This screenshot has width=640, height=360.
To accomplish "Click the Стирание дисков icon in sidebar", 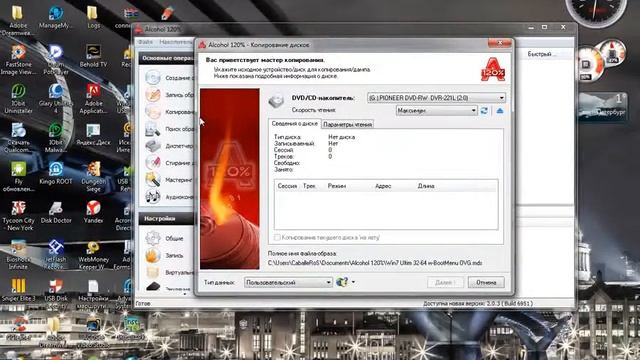I will (x=153, y=162).
